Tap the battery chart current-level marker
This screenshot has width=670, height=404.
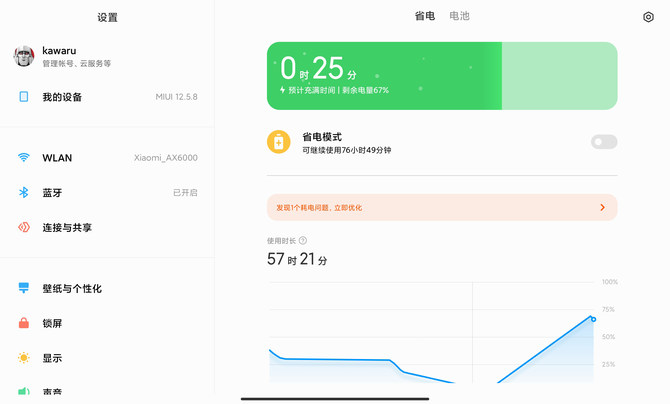point(593,319)
